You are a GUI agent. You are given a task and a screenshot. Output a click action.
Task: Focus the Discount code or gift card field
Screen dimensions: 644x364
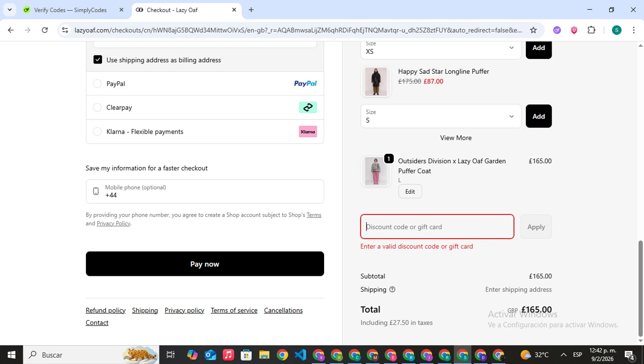coord(437,226)
